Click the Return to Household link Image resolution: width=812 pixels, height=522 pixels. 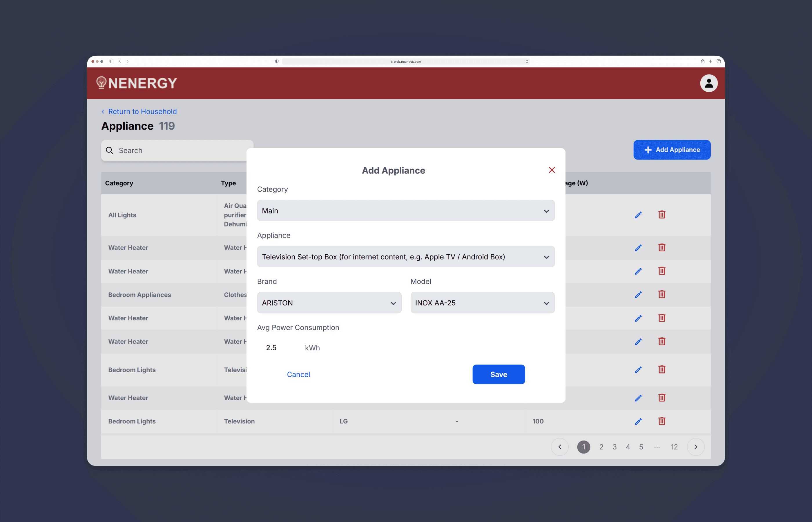[142, 112]
